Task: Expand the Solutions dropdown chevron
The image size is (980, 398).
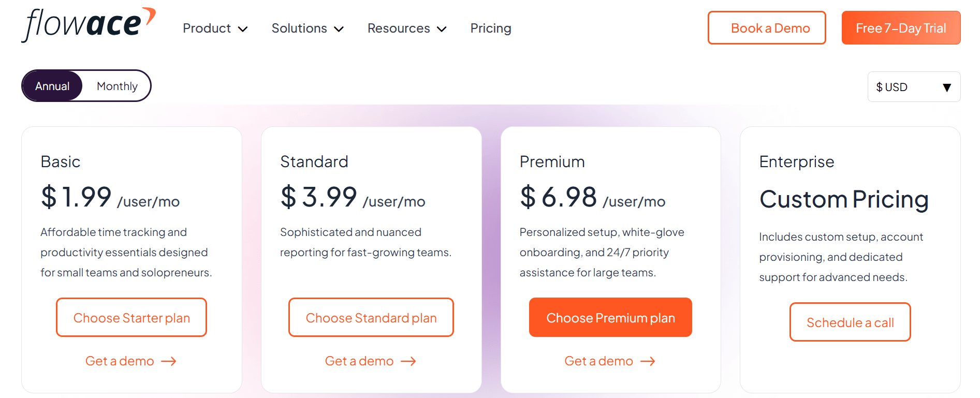Action: pyautogui.click(x=339, y=29)
